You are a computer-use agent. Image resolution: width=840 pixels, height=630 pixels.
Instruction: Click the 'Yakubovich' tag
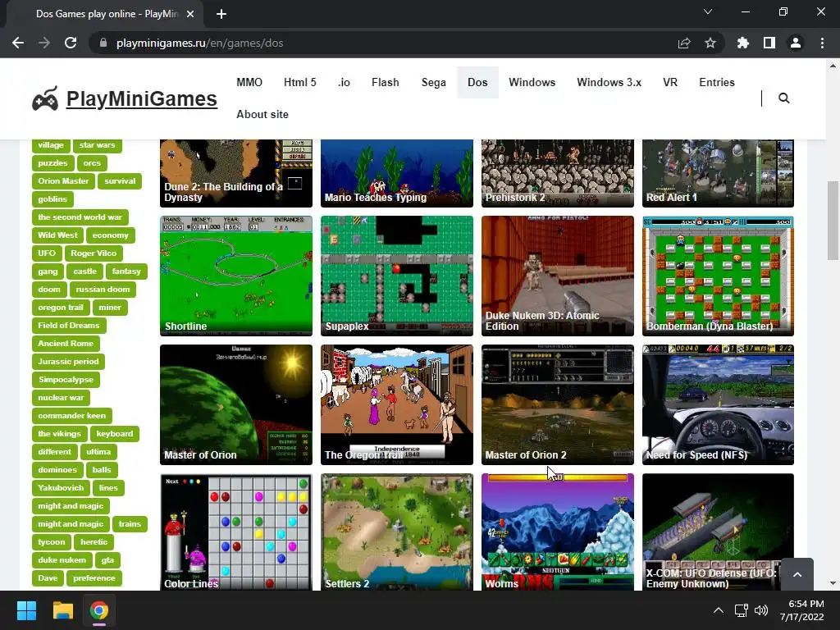click(61, 488)
